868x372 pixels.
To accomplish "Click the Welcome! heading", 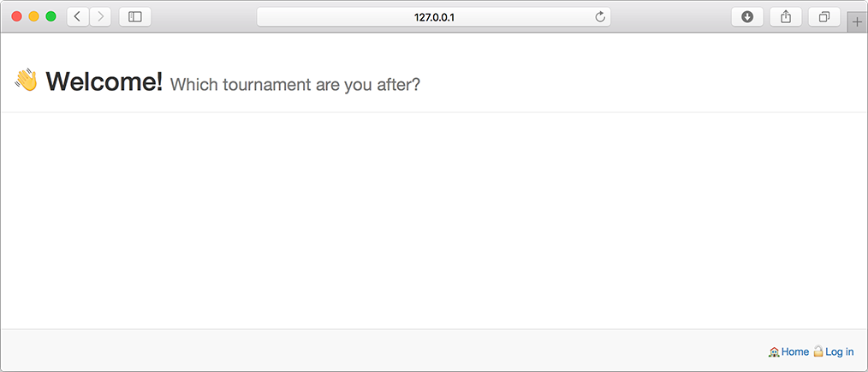I will click(x=104, y=81).
